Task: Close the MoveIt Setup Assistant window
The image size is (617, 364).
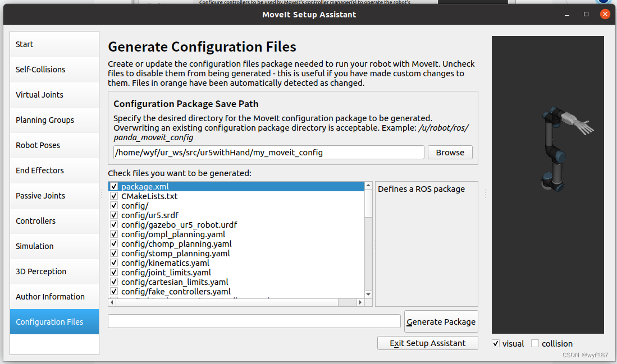Action: pos(605,14)
